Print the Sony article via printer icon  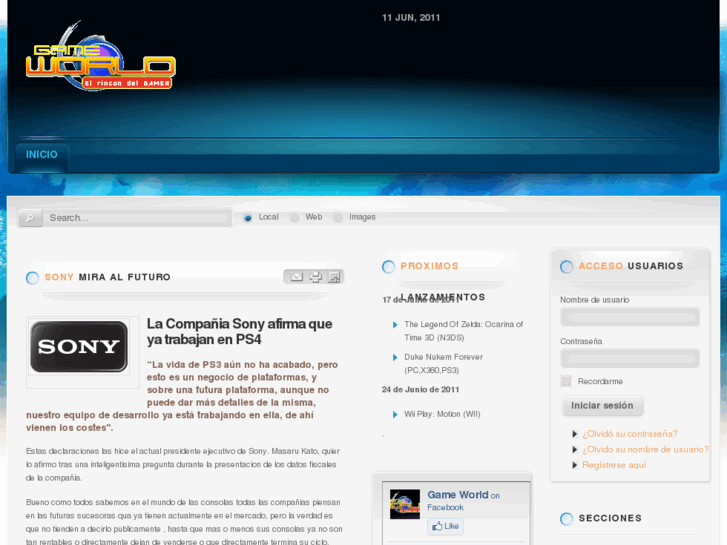click(316, 277)
